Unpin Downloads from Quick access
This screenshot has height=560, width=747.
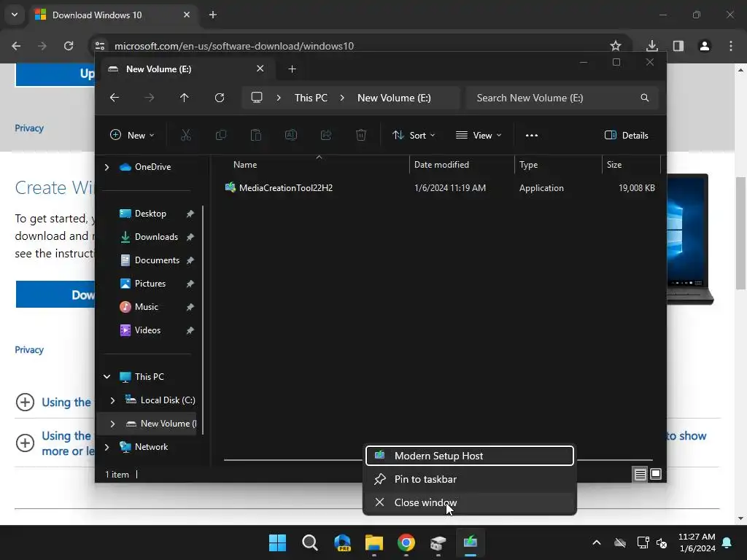pos(190,237)
